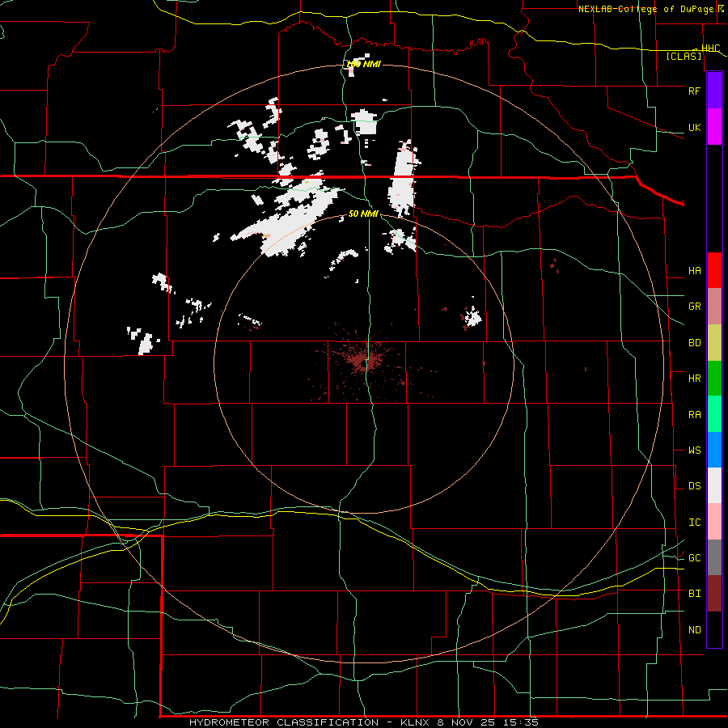
Task: Click the BD legend label
Action: [x=694, y=343]
